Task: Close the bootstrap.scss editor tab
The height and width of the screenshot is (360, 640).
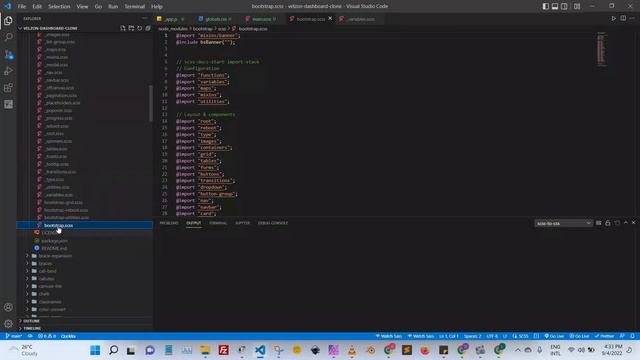Action: coord(330,19)
